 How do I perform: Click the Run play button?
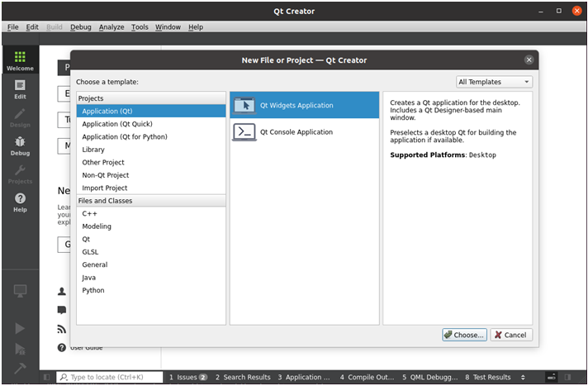20,328
